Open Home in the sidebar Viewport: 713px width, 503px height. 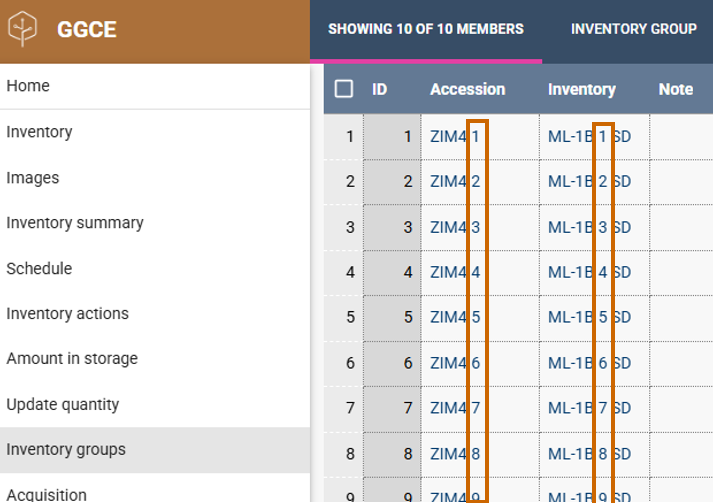[x=28, y=86]
